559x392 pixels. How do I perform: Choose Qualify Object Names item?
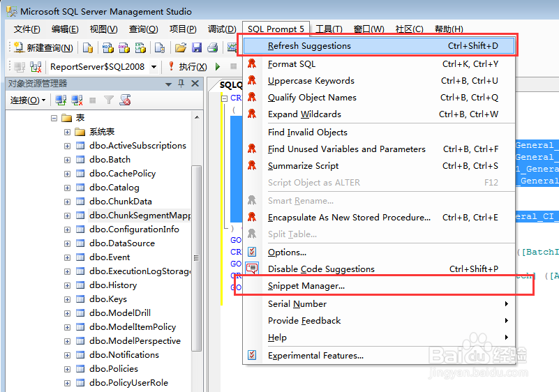point(379,97)
